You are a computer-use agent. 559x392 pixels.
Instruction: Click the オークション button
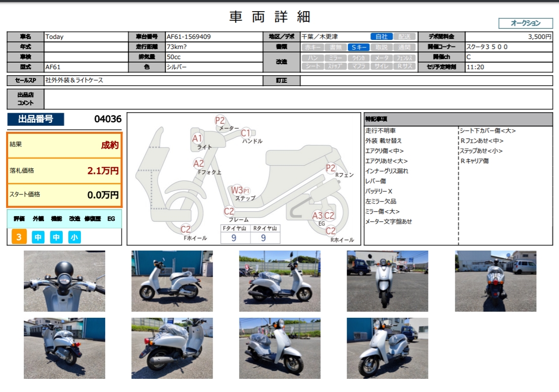[526, 23]
